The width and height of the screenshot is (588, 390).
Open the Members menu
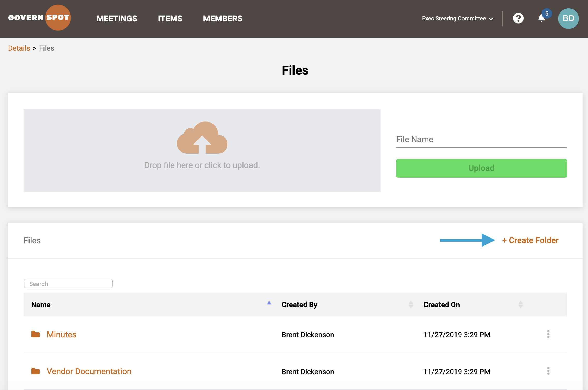(x=223, y=19)
